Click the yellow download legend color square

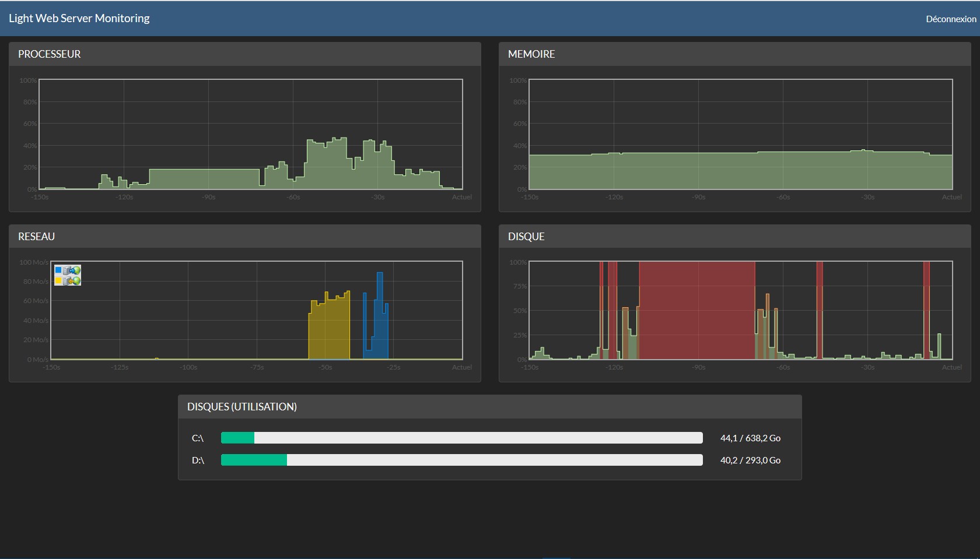[x=58, y=280]
